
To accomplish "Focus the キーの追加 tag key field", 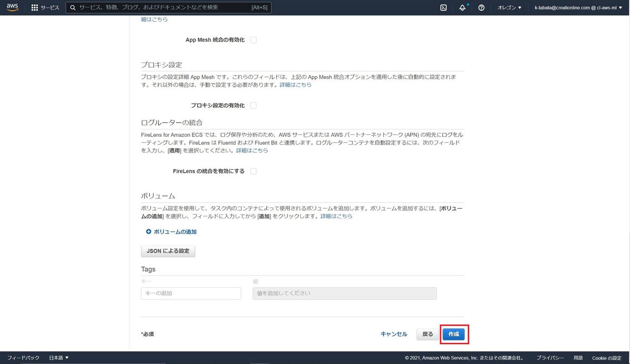I will pos(191,294).
